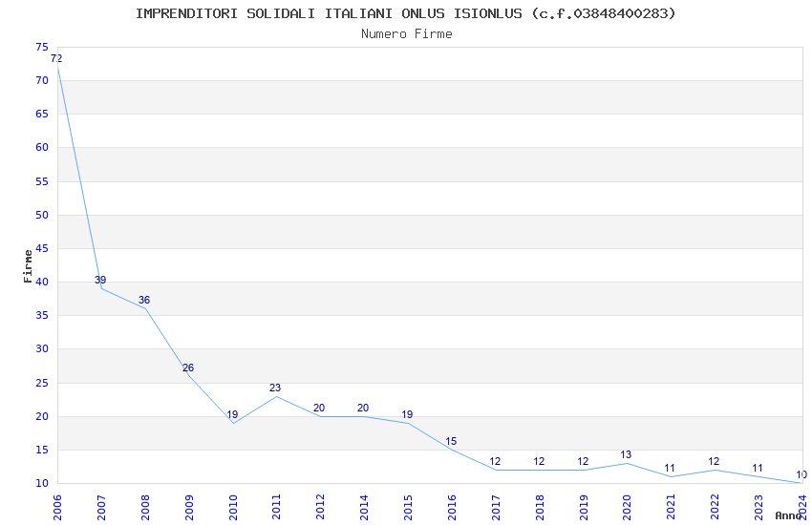The width and height of the screenshot is (812, 525).
Task: Click the chart title IMPRENDITORI SOLIDALI ITALIANI
Action: click(264, 13)
